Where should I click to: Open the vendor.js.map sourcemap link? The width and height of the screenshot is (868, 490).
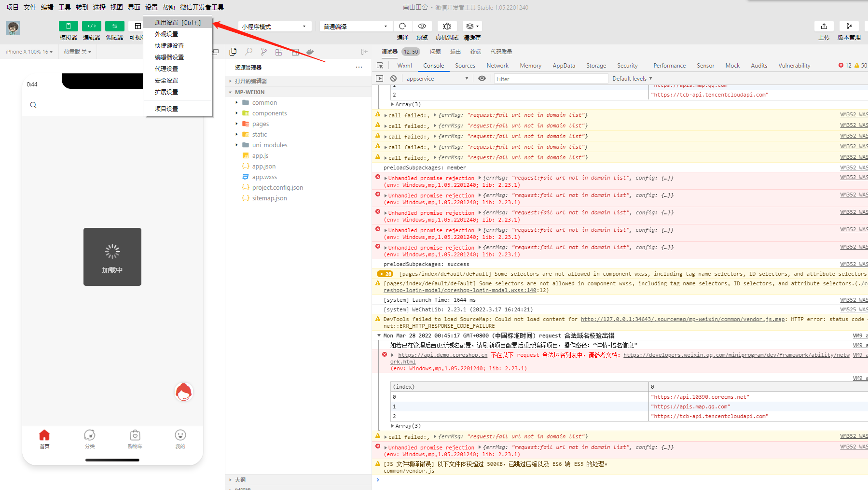tap(683, 319)
